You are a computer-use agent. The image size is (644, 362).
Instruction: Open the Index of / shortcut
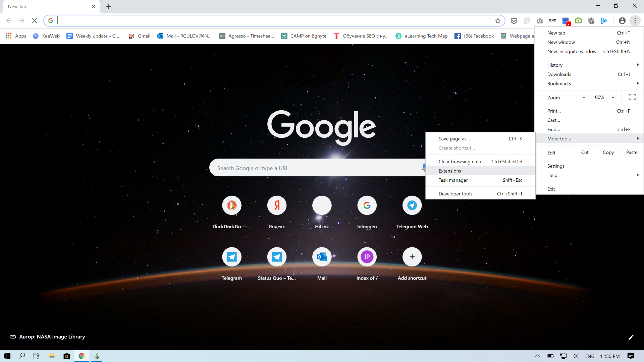coord(367,257)
